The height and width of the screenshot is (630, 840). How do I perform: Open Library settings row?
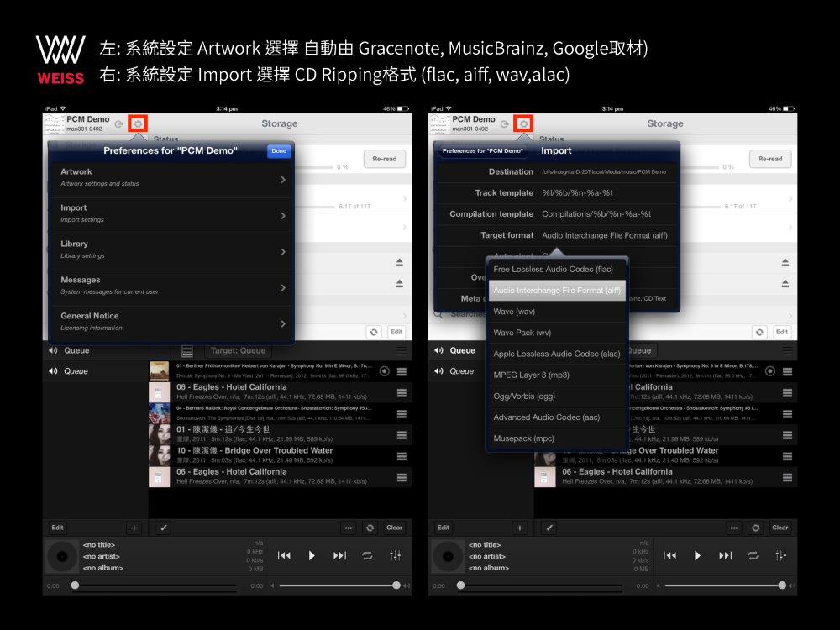pos(171,251)
